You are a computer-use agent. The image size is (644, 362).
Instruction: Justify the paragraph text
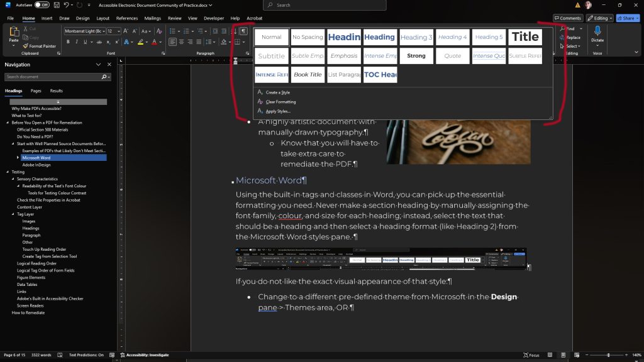[199, 42]
